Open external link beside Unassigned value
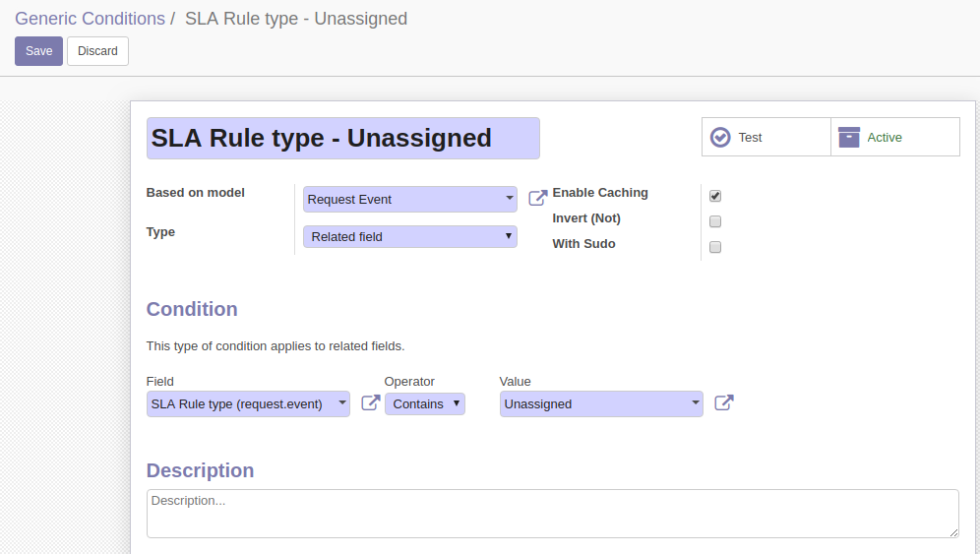 724,402
